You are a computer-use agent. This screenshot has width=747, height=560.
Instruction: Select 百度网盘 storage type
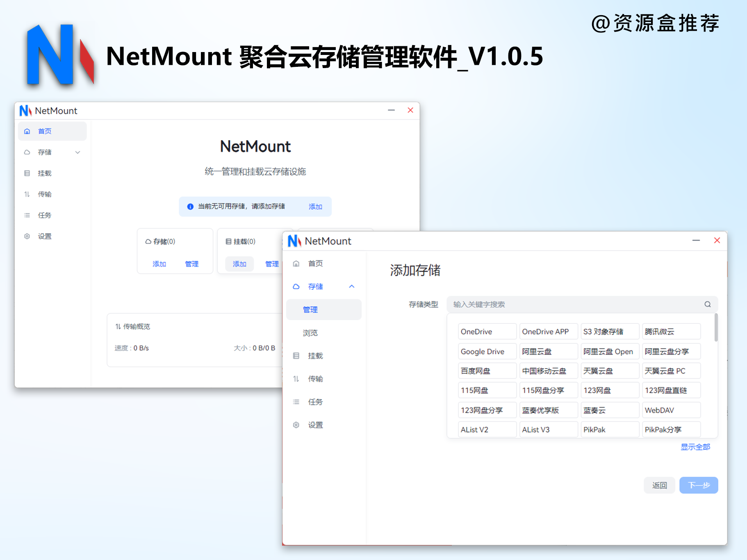[487, 371]
